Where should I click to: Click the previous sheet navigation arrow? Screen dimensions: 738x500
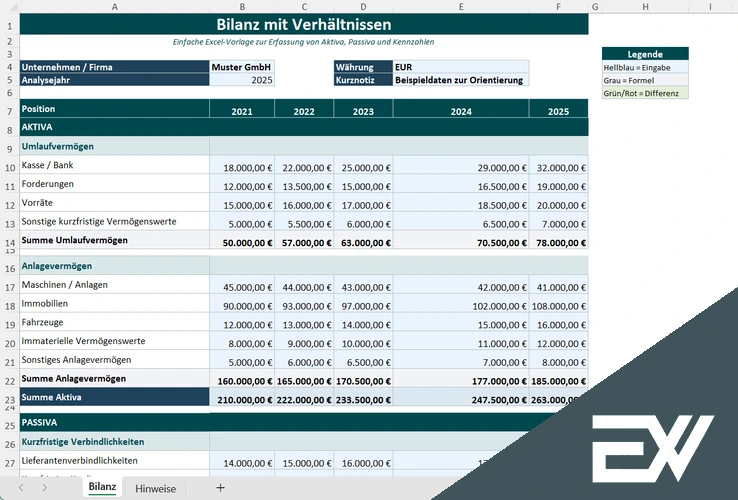pos(18,488)
